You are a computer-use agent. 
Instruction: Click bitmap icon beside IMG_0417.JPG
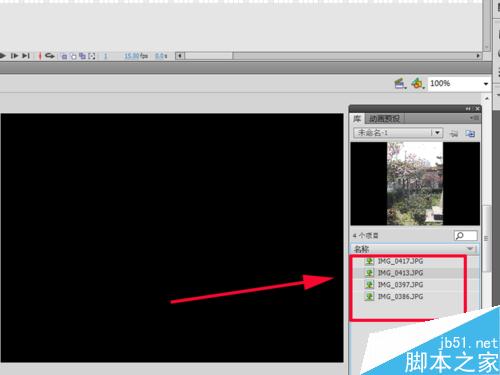pyautogui.click(x=369, y=261)
